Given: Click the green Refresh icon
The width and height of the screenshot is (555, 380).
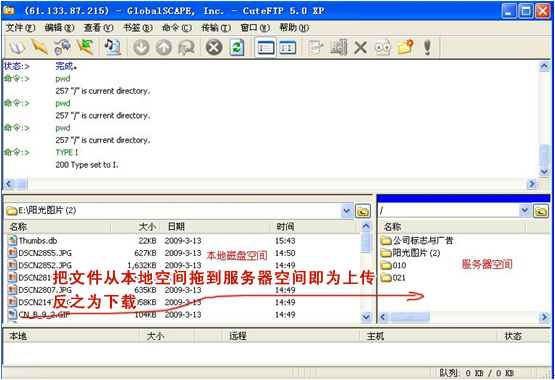Looking at the screenshot, I should click(237, 47).
